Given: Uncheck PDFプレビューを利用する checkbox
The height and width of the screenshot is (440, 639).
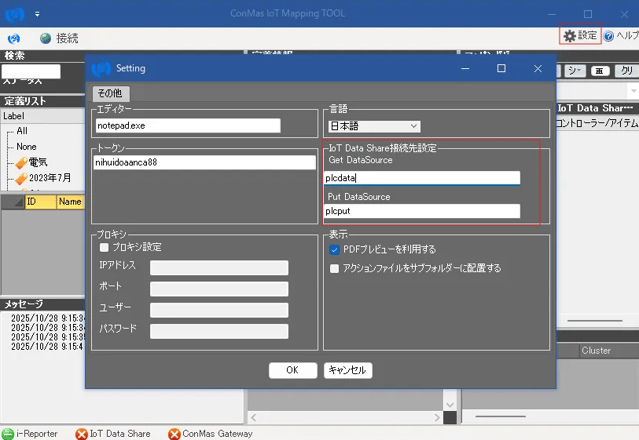Looking at the screenshot, I should [335, 249].
